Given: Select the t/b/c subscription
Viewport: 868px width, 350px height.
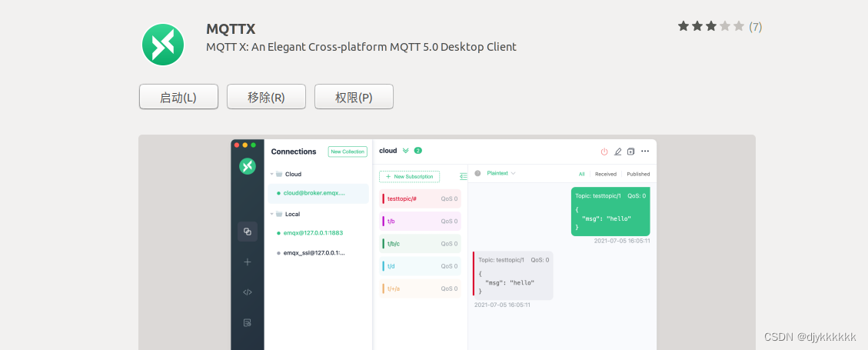Looking at the screenshot, I should tap(420, 244).
